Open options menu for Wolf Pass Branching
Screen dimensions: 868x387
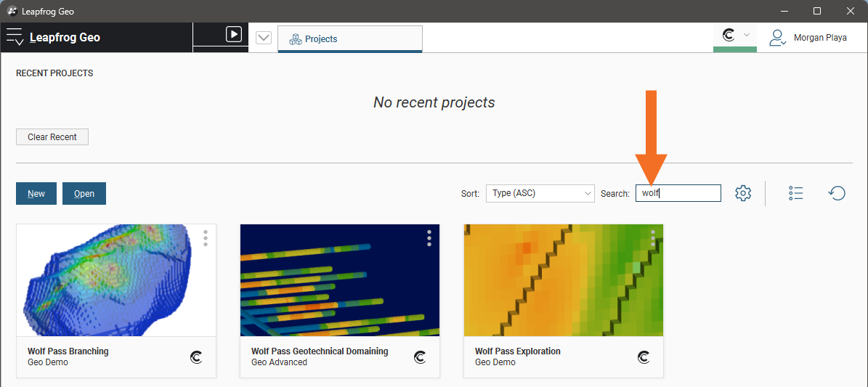click(206, 238)
